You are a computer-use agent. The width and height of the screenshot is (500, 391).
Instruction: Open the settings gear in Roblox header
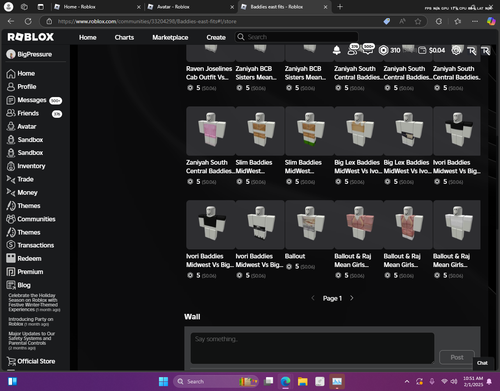(456, 50)
